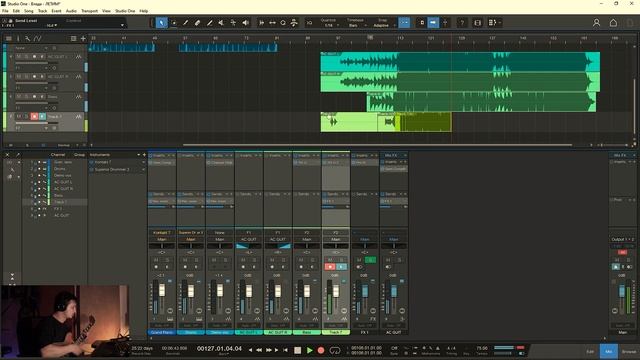Open the Instruments panel menu arrow
640x360 pixels.
point(138,155)
